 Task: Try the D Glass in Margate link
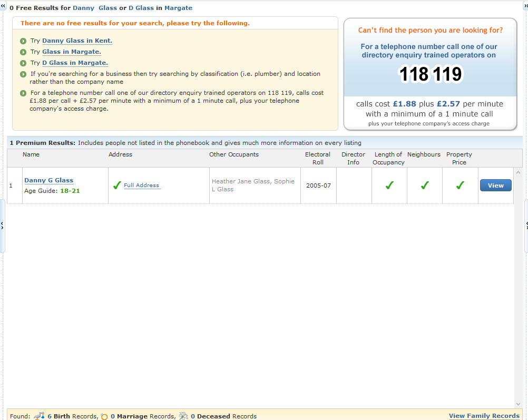(x=75, y=63)
